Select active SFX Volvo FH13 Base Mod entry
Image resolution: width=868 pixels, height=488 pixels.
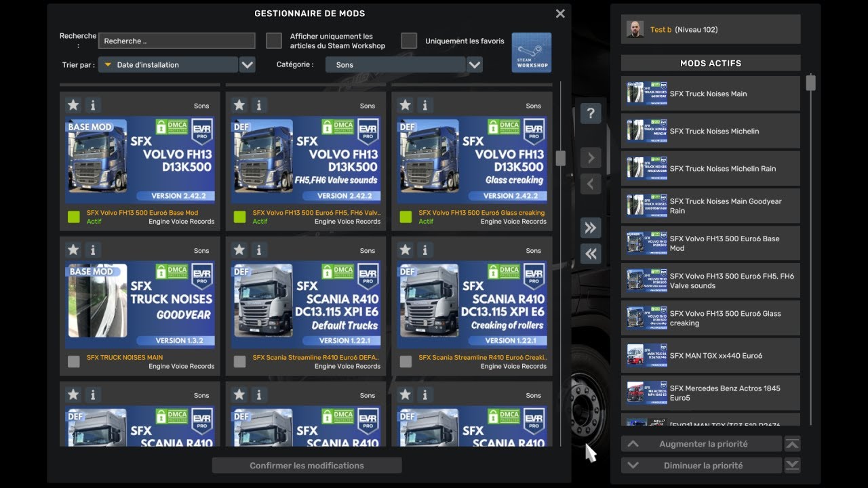(711, 243)
